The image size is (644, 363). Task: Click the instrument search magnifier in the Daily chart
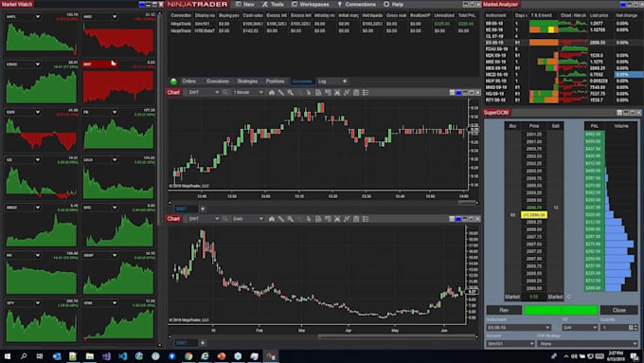tap(225, 219)
